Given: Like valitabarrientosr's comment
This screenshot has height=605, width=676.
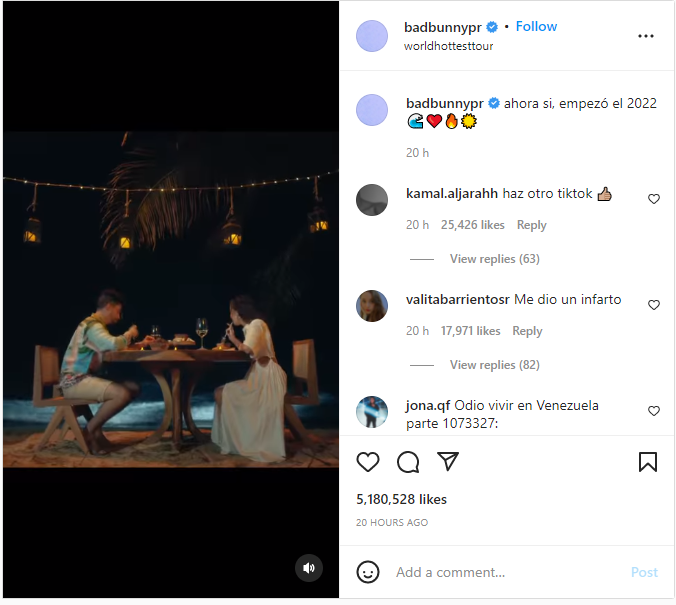Looking at the screenshot, I should pyautogui.click(x=654, y=305).
